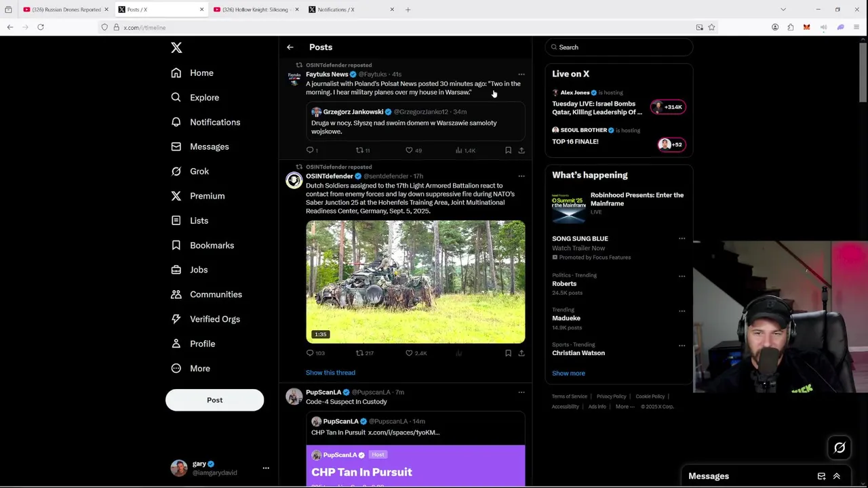Share the Faytuks News post
Screen dimensions: 868x488
tap(521, 150)
